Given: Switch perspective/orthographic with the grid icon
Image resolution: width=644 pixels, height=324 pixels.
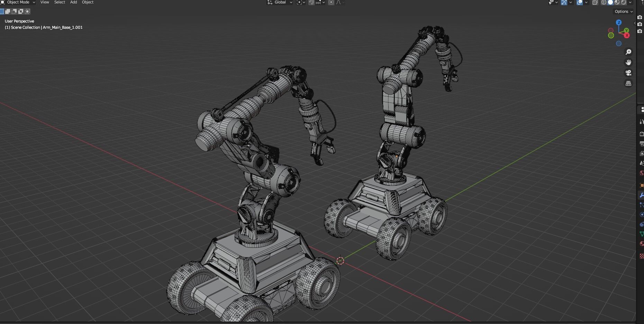Looking at the screenshot, I should [628, 83].
